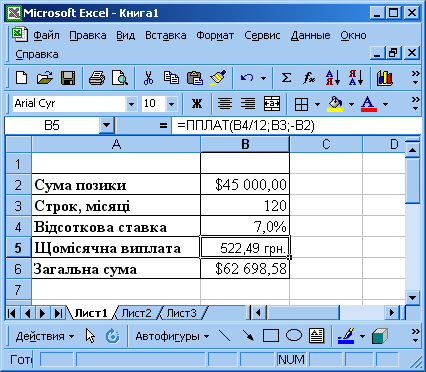Open the Borders style dropdown arrow

(317, 105)
